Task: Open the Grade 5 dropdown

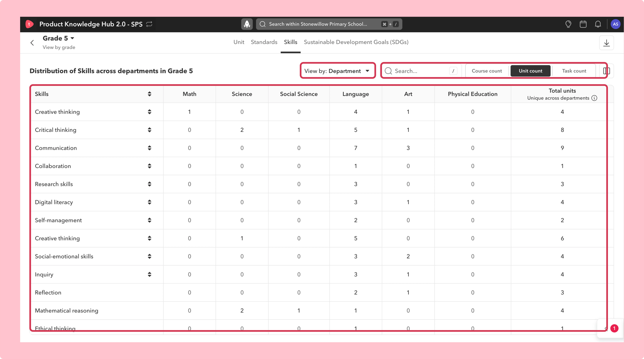Action: coord(58,38)
